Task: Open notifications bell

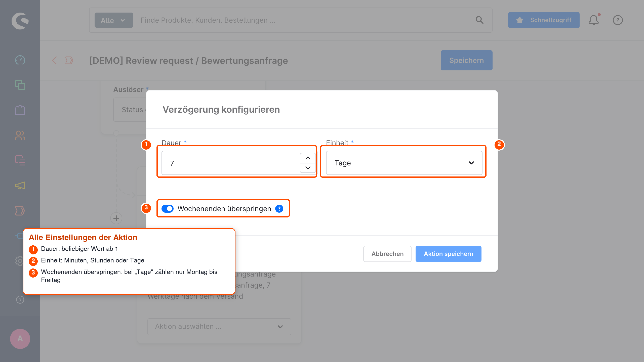Action: coord(594,20)
